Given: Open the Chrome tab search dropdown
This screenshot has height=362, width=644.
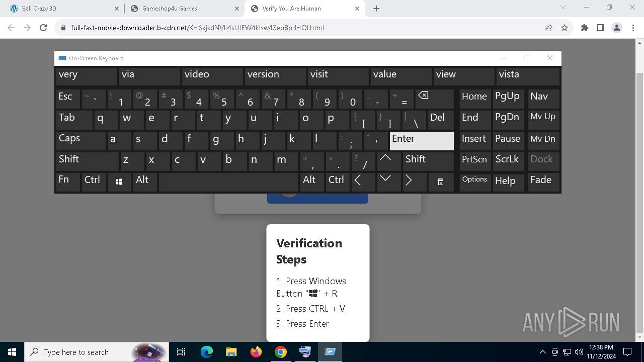Looking at the screenshot, I should pos(563,8).
